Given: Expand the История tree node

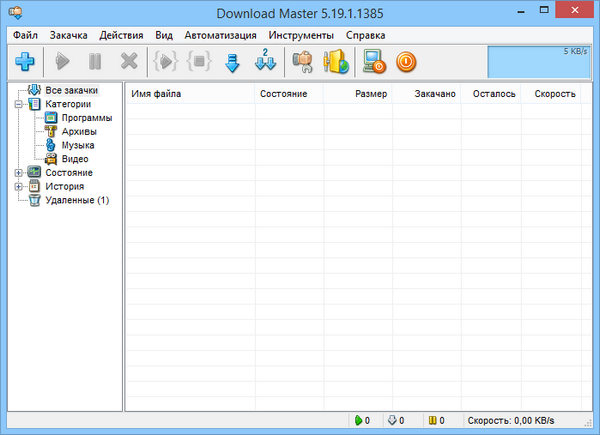Looking at the screenshot, I should click(19, 186).
